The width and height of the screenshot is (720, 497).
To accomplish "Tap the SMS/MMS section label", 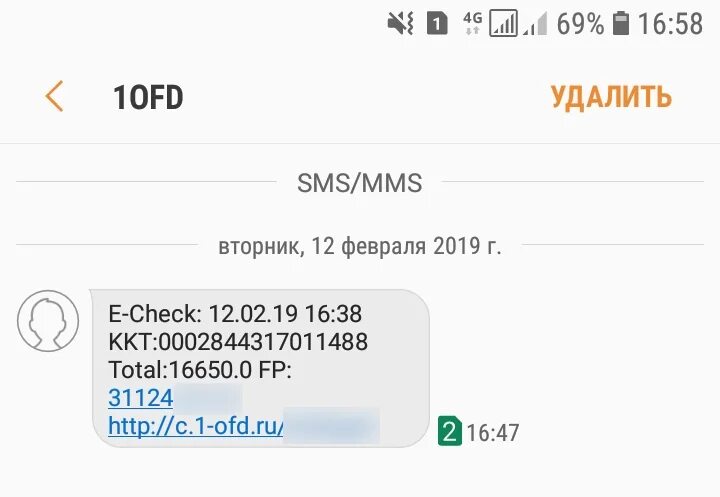I will (360, 183).
